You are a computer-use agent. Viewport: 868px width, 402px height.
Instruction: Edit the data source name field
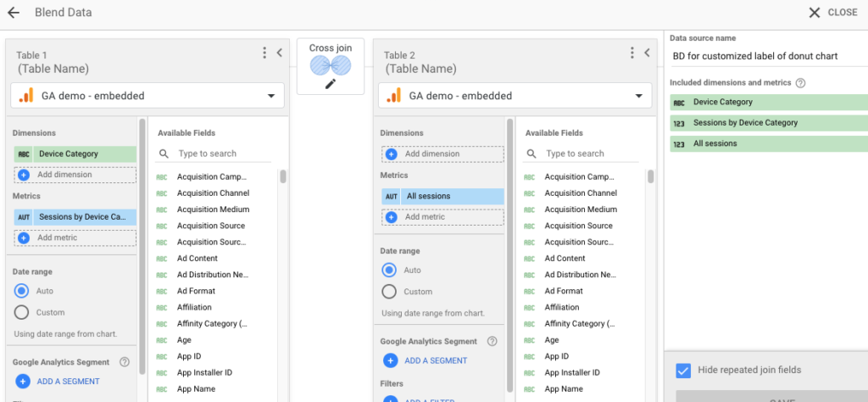[769, 56]
